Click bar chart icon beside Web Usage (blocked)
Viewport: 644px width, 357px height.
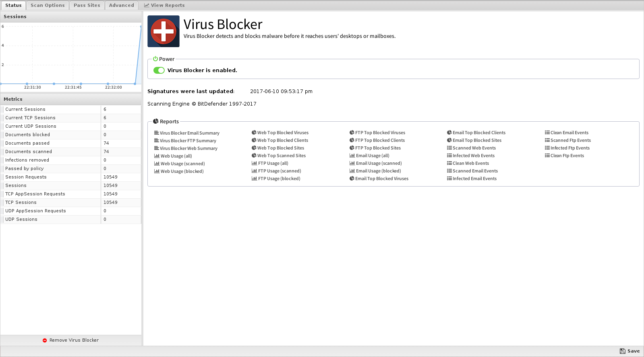coord(157,171)
